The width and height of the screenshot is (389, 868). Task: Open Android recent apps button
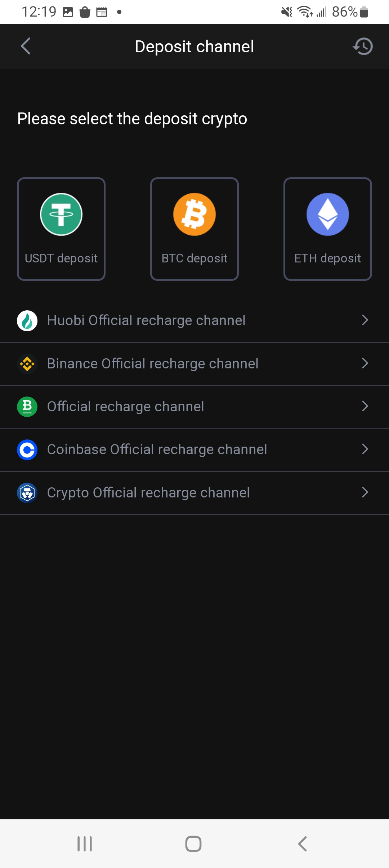85,844
